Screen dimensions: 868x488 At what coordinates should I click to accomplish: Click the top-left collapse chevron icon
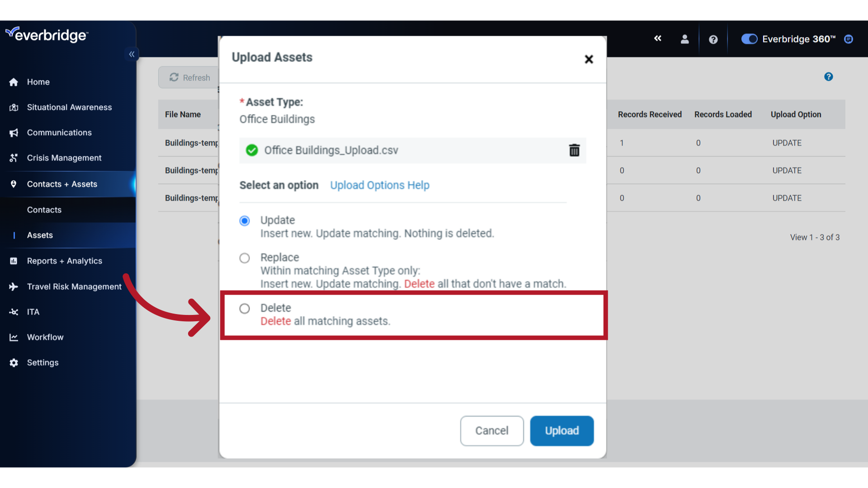tap(132, 55)
